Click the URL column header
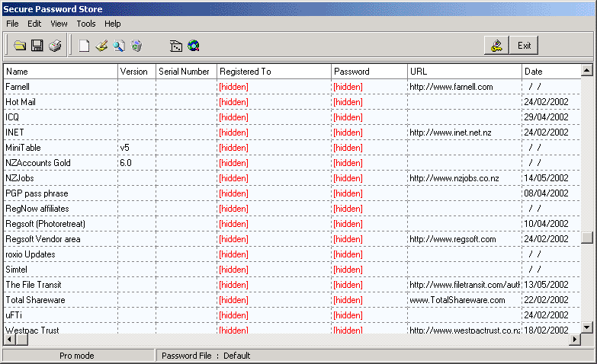The width and height of the screenshot is (597, 364). (x=464, y=72)
